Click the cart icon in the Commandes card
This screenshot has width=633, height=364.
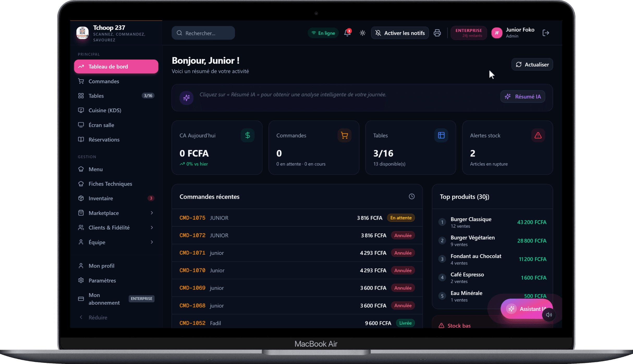tap(344, 135)
